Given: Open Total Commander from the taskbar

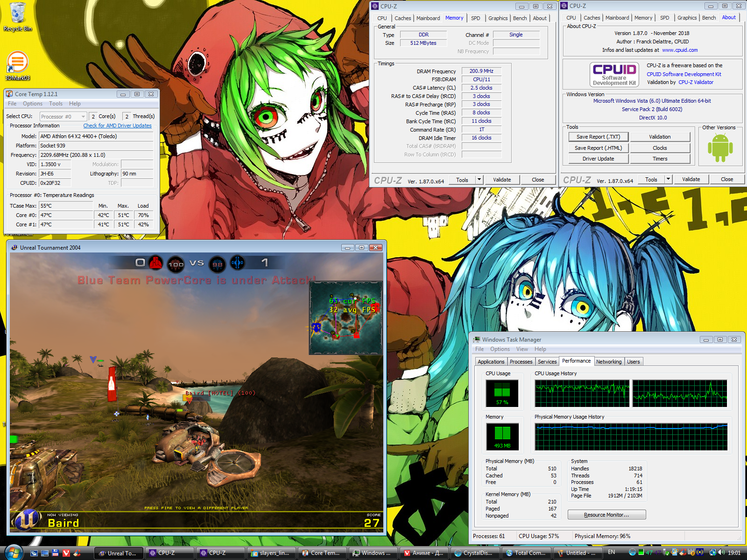Looking at the screenshot, I should pos(526,553).
